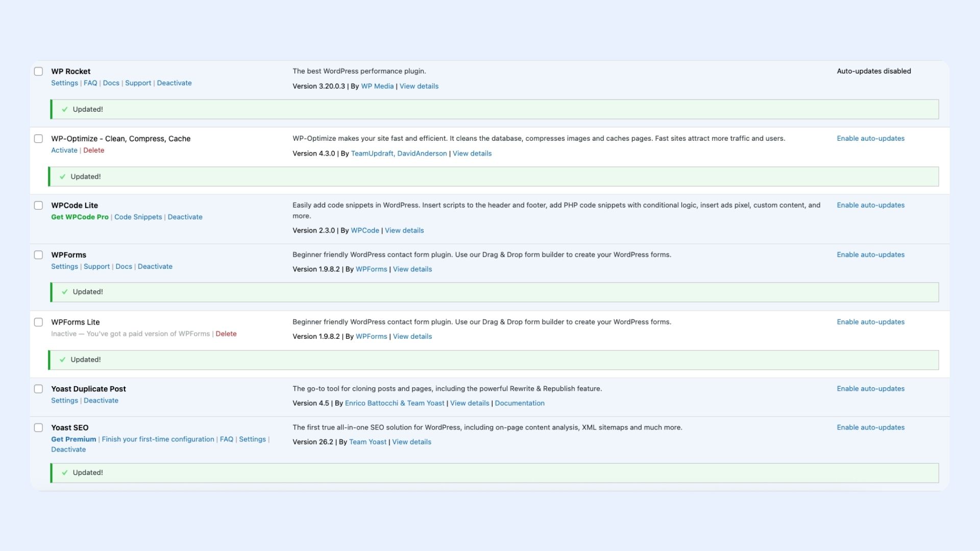The image size is (980, 551).
Task: Select the Yoast SEO plugin checkbox
Action: point(38,428)
